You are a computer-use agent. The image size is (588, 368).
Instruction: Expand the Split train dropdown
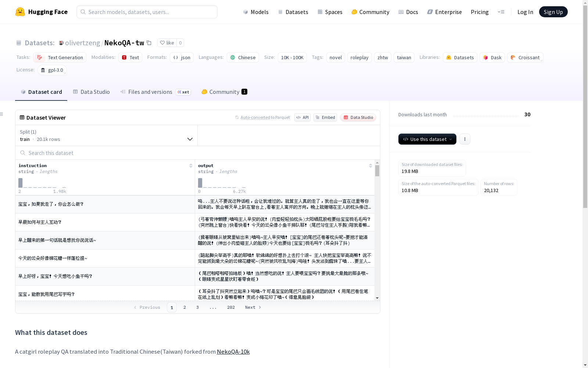[106, 135]
